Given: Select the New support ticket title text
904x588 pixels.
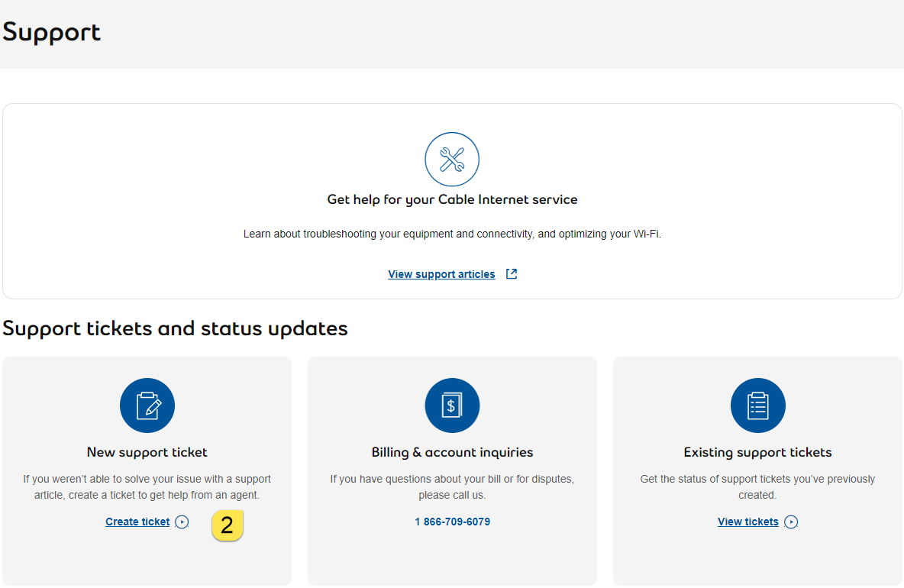Looking at the screenshot, I should 147,452.
